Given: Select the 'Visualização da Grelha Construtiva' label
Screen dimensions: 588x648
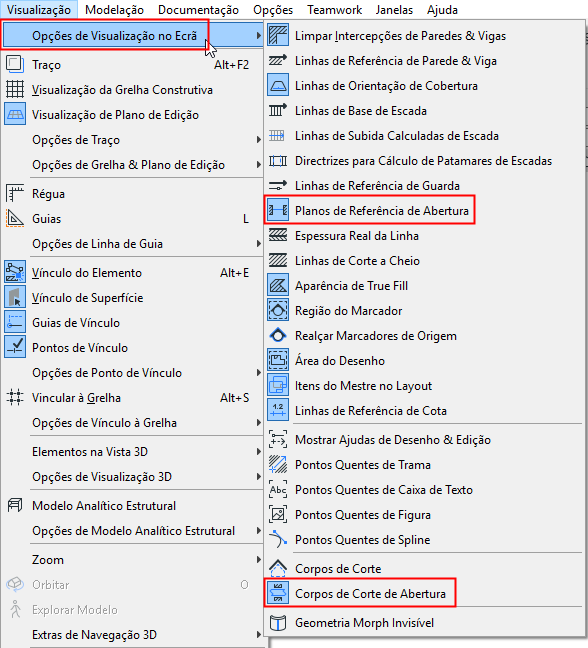Looking at the screenshot, I should tap(122, 90).
